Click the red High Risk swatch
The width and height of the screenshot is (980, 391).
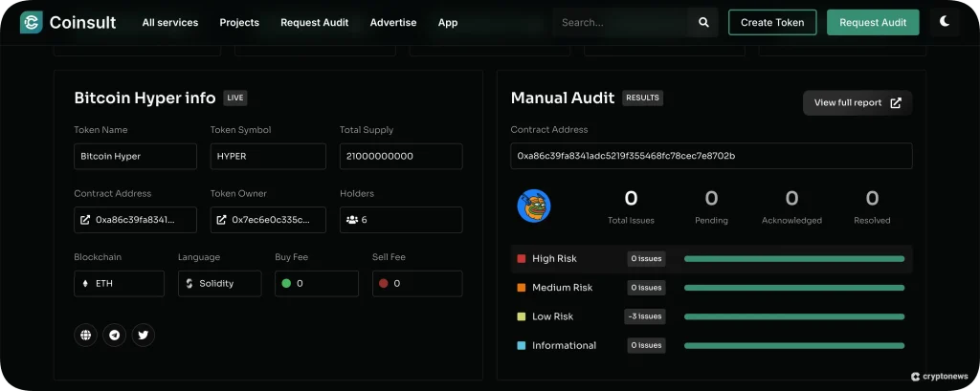click(x=522, y=258)
